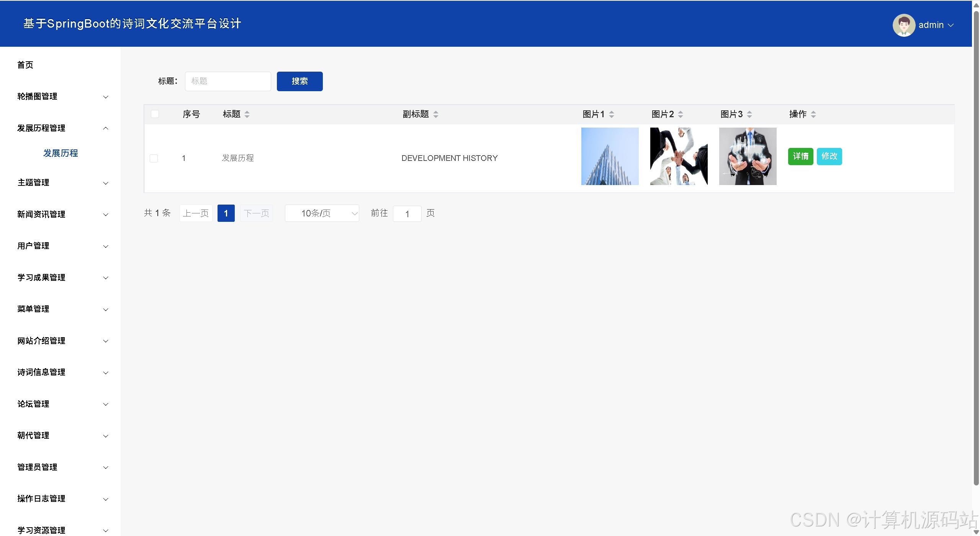Image resolution: width=980 pixels, height=536 pixels.
Task: Open 详情 for 发展历程 row
Action: pos(800,156)
